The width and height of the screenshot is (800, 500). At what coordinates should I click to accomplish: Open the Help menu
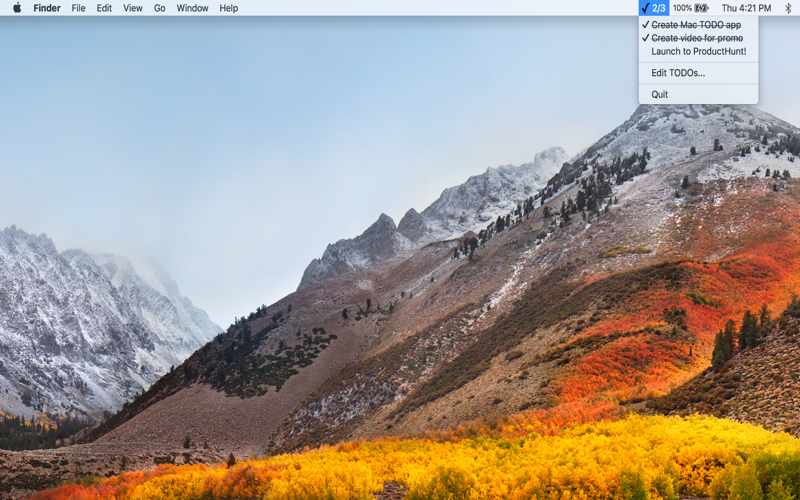pos(228,8)
